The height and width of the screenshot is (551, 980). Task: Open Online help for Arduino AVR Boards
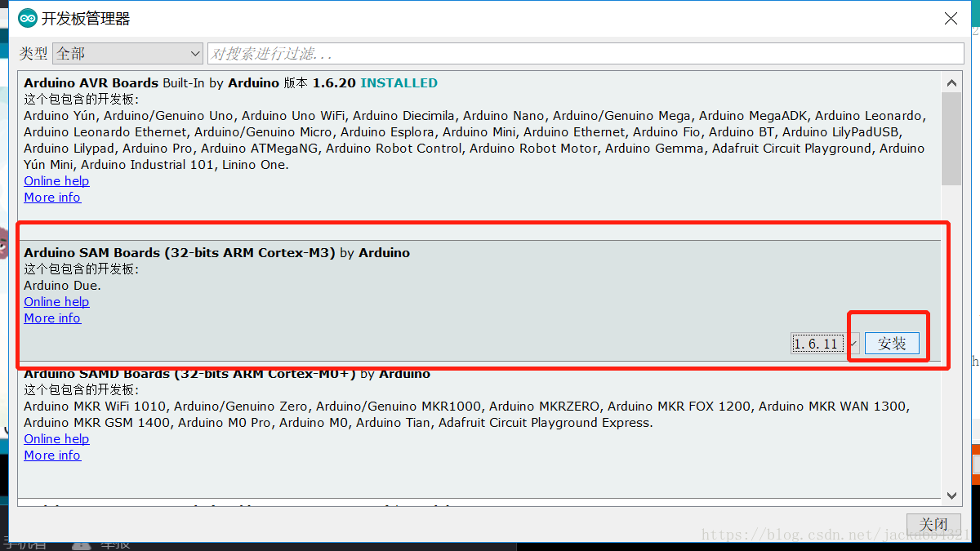(x=56, y=181)
